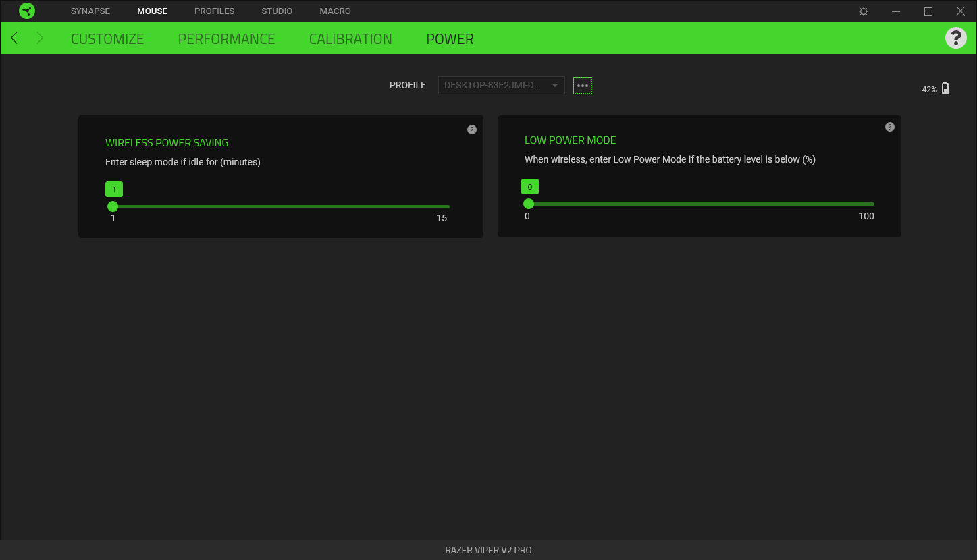Open the MACRO menu
The image size is (977, 560).
(x=336, y=11)
